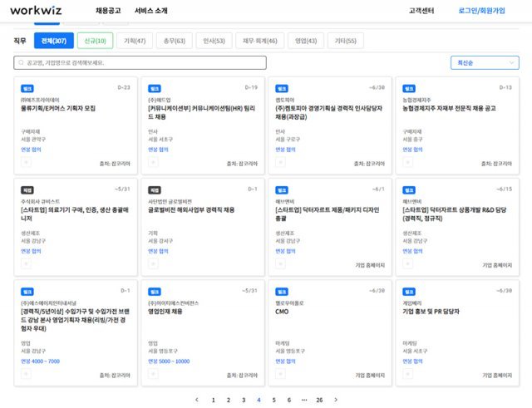This screenshot has width=532, height=408.
Task: Bookmark the 커뮤니케이션팀(HR) 팀리드 채용 posting
Action: pos(153,162)
